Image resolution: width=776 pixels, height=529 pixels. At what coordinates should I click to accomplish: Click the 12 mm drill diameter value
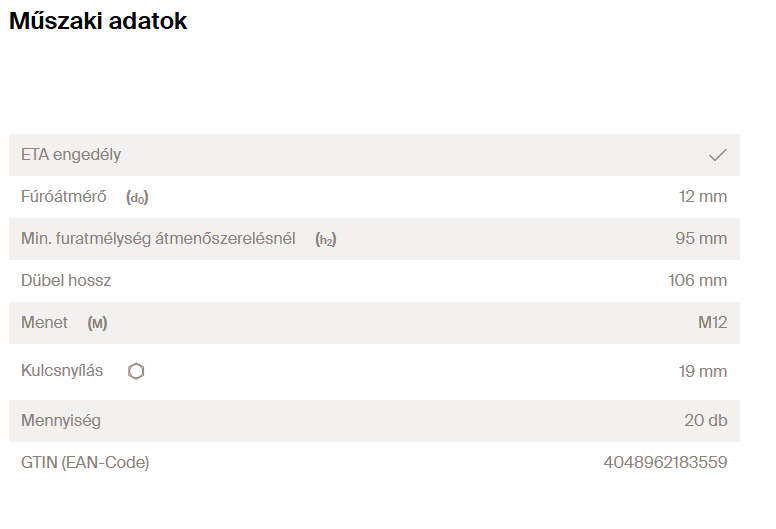point(702,197)
